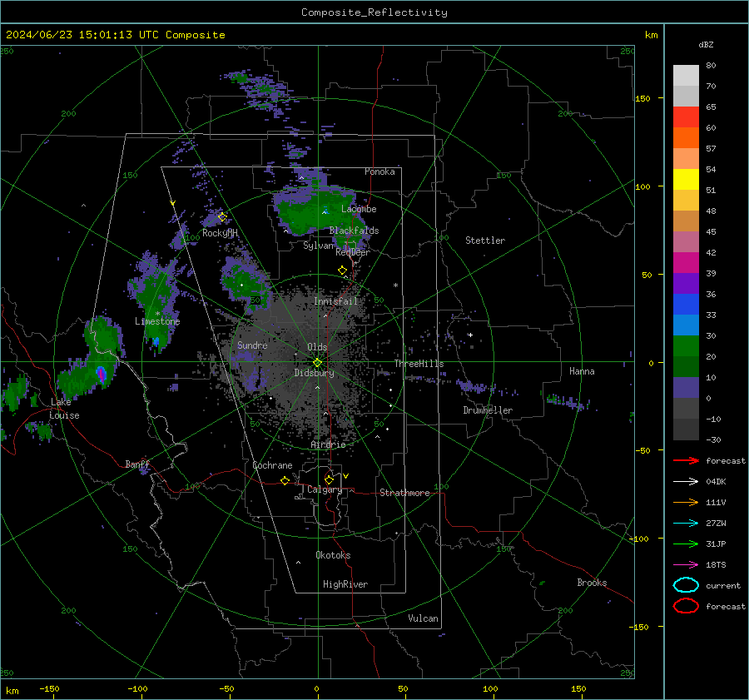
Task: Click the Olds label
Action: [x=318, y=347]
